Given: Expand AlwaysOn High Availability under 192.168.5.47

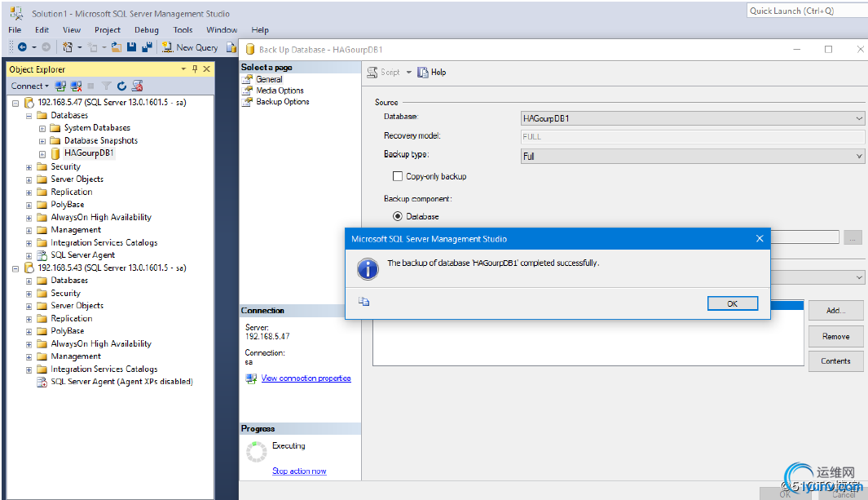Looking at the screenshot, I should click(29, 218).
